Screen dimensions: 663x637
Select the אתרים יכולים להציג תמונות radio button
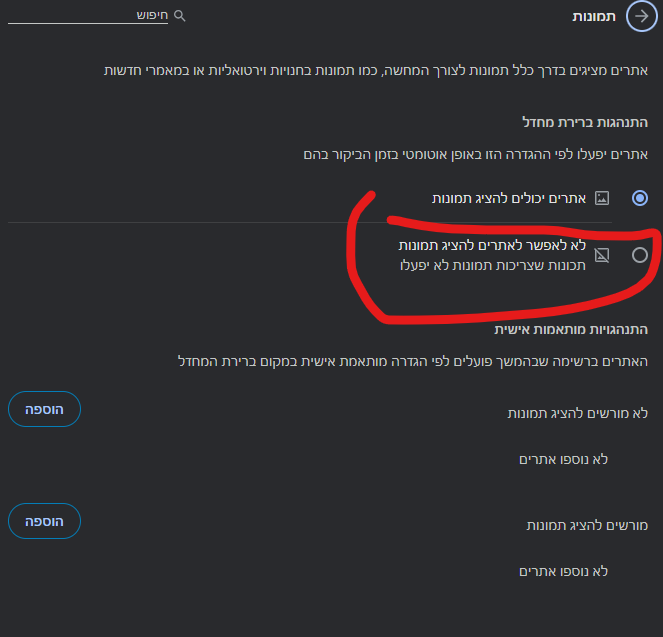(640, 198)
